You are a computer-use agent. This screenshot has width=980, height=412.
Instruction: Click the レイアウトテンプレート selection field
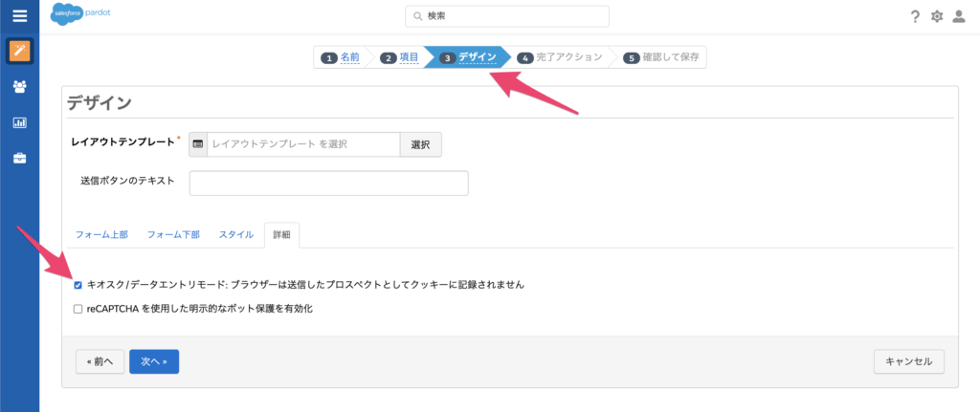coord(303,144)
